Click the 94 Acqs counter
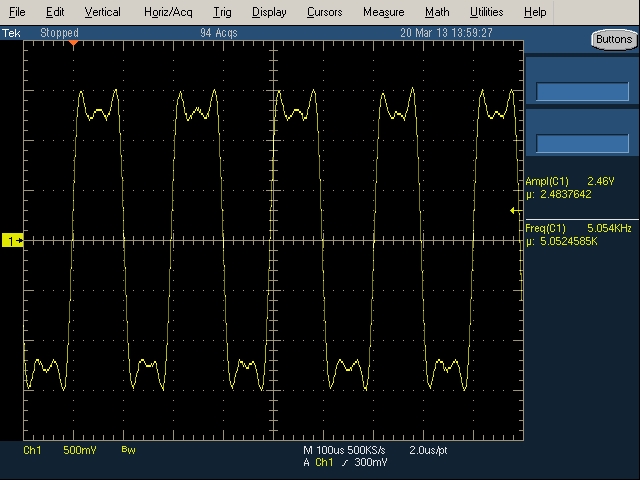The image size is (640, 480). [x=219, y=33]
